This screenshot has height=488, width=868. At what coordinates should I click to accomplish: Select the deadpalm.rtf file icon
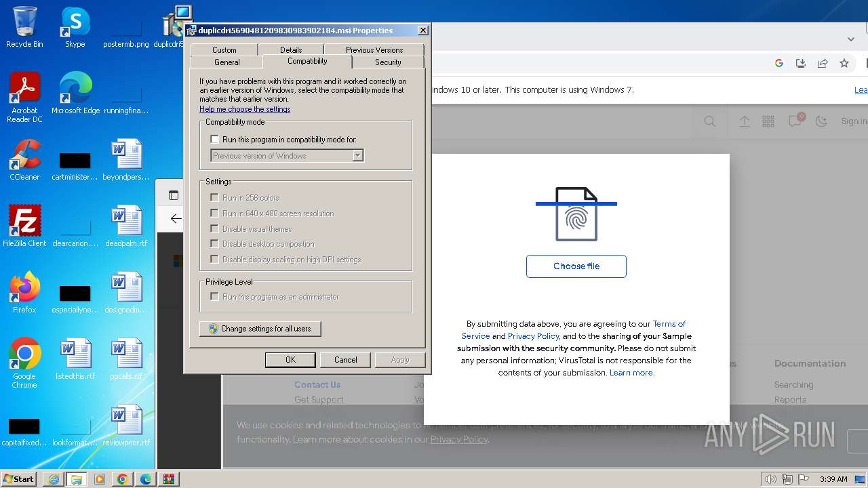[x=126, y=226]
